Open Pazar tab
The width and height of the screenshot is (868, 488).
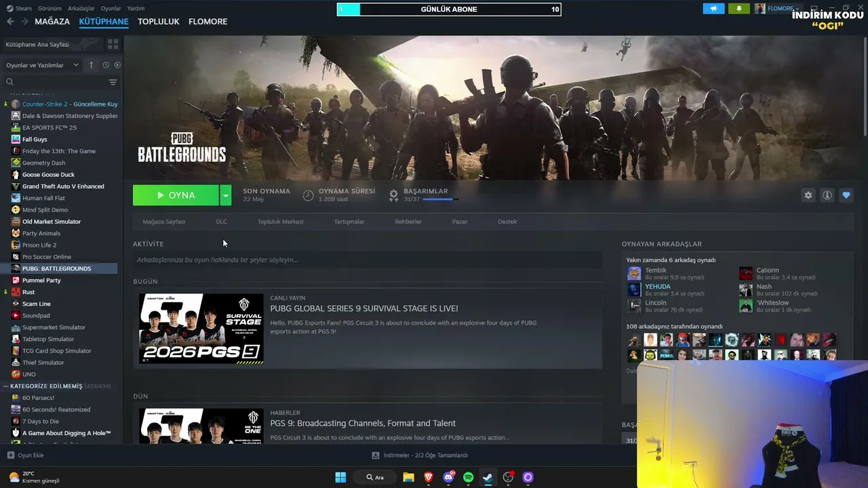[x=460, y=222]
